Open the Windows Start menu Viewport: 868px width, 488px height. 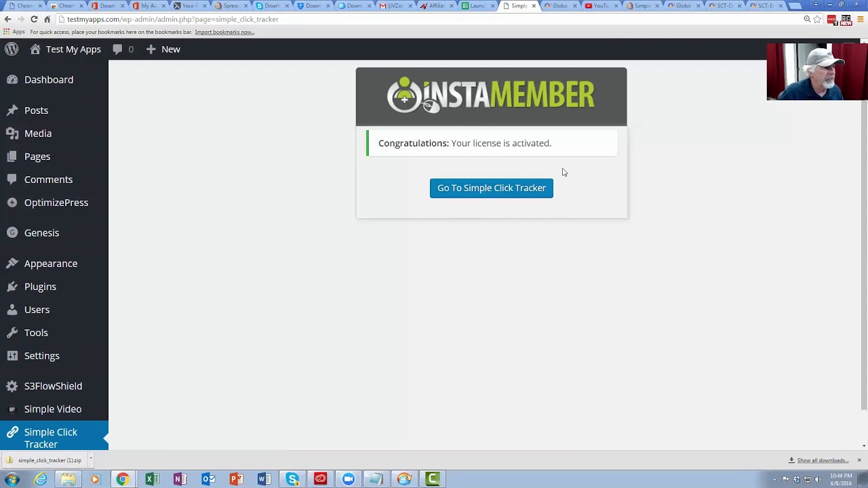12,479
